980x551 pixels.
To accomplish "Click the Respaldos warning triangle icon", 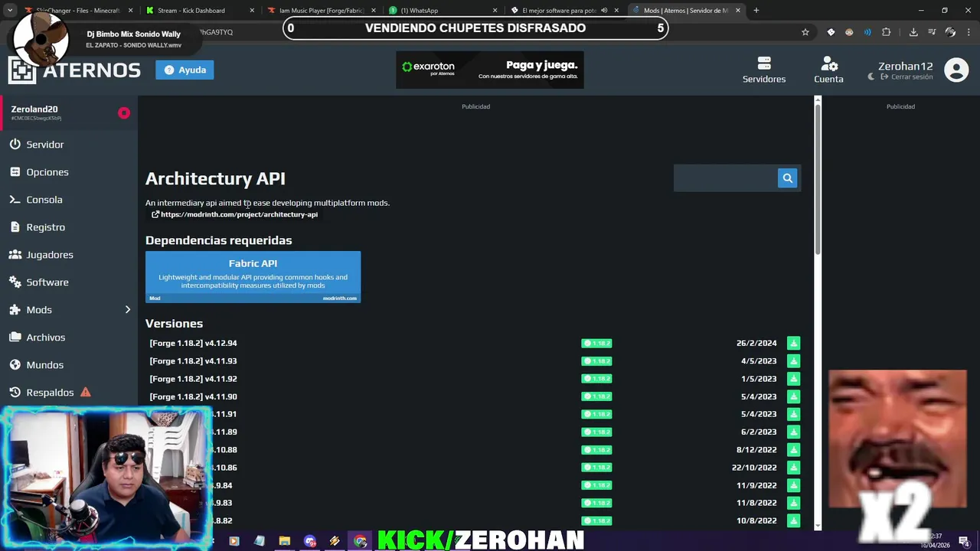I will [86, 392].
